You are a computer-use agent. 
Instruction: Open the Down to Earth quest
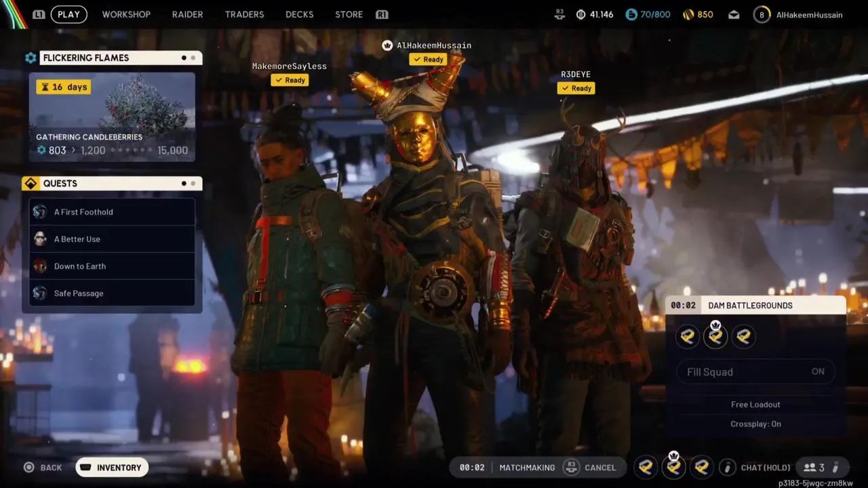point(112,266)
